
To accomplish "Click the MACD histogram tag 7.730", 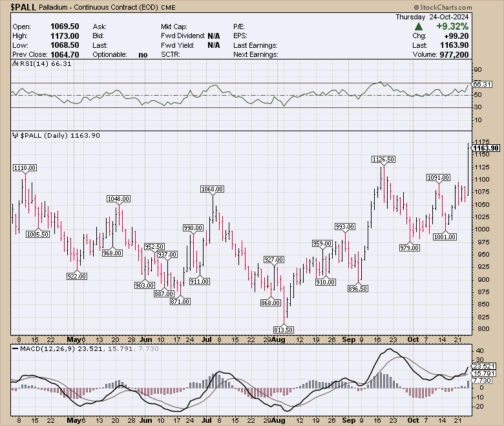I will (482, 380).
